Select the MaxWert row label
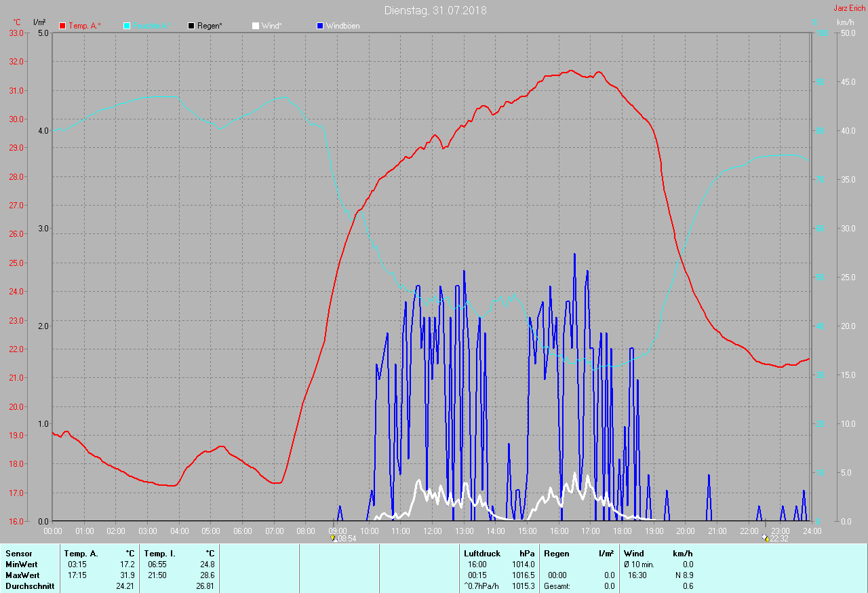Screen dimensions: 868x593 pos(22,575)
